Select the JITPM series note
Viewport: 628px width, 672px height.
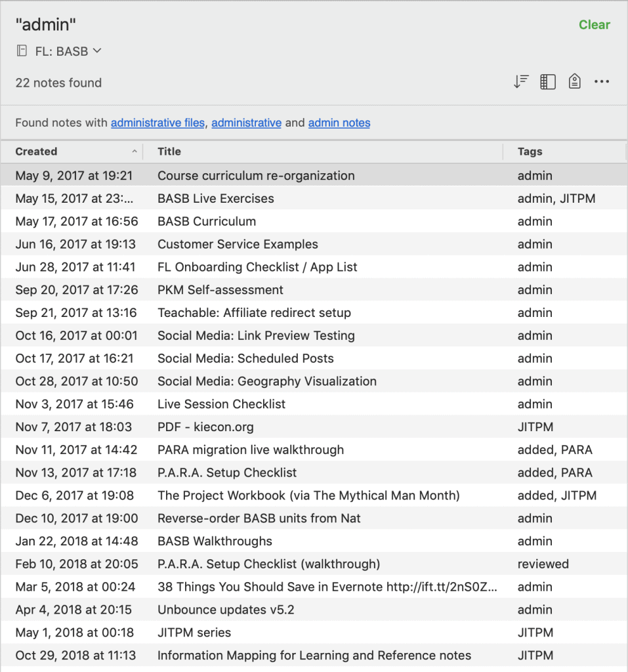(x=194, y=633)
